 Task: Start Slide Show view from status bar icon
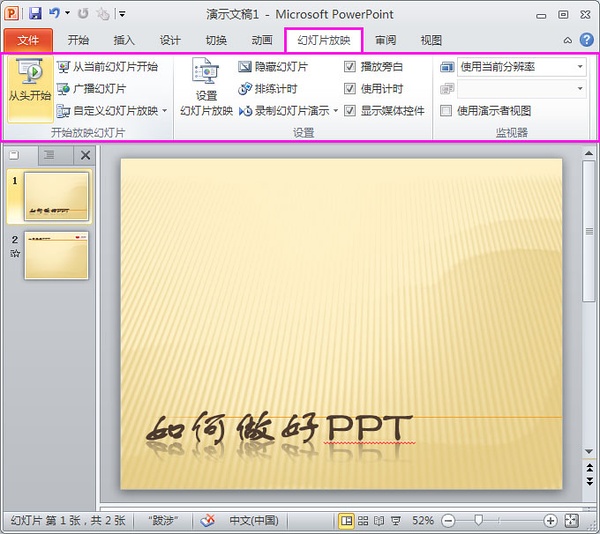pos(396,521)
